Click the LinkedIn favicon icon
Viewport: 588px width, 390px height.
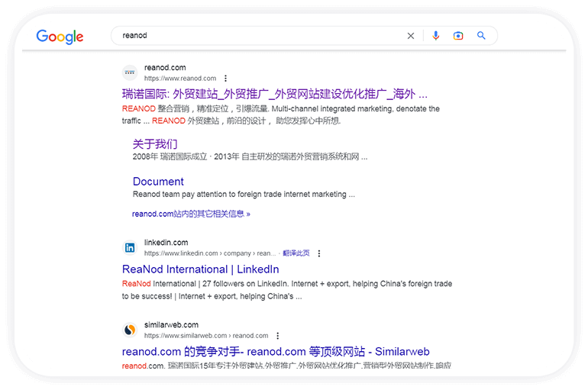[130, 248]
